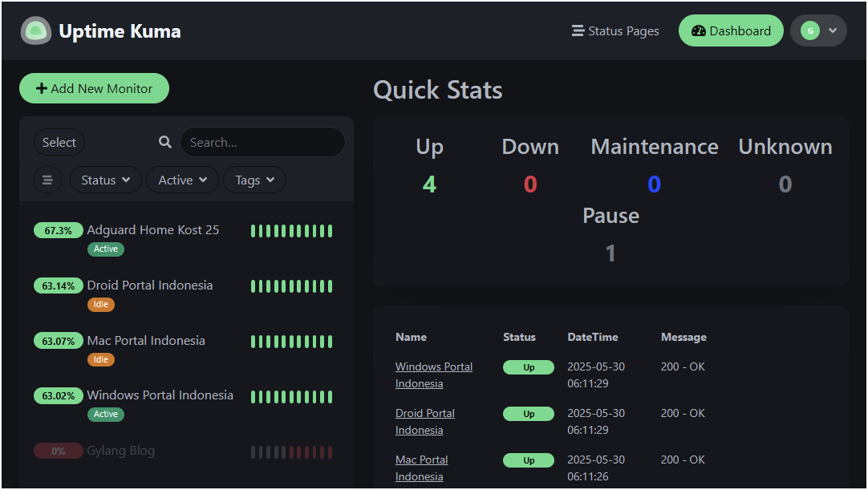The image size is (868, 490).
Task: Click Idle tag under Droid Portal Indonesia
Action: [101, 305]
